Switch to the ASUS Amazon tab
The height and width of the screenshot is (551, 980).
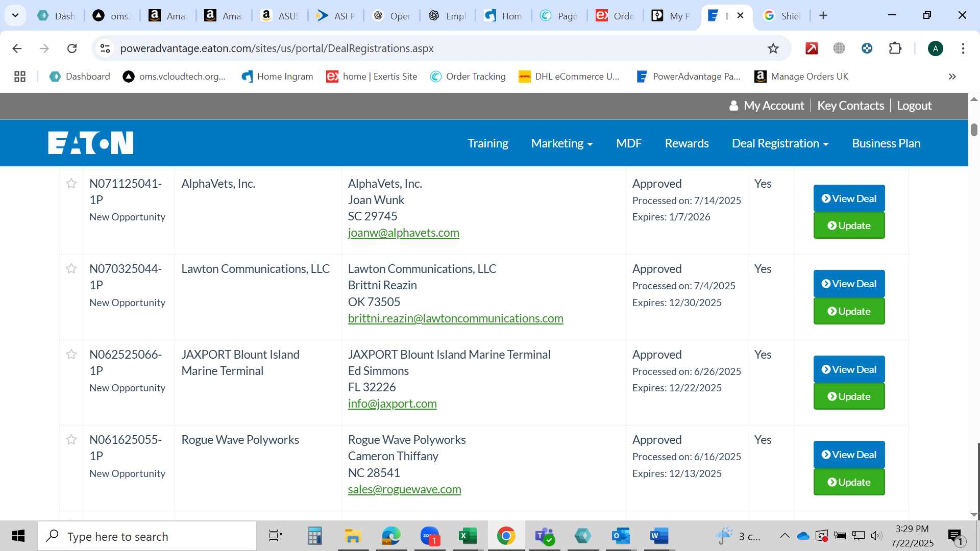click(280, 15)
